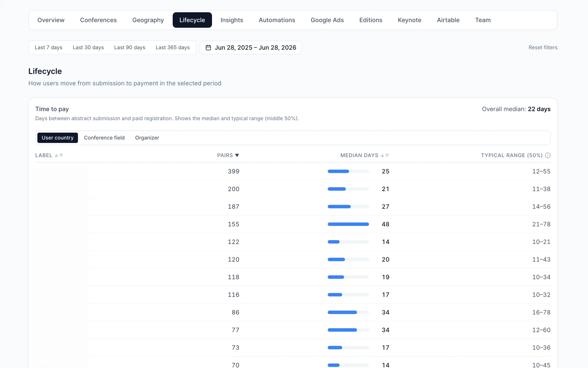This screenshot has height=368, width=588.
Task: Toggle Pairs column sort arrow
Action: (237, 155)
